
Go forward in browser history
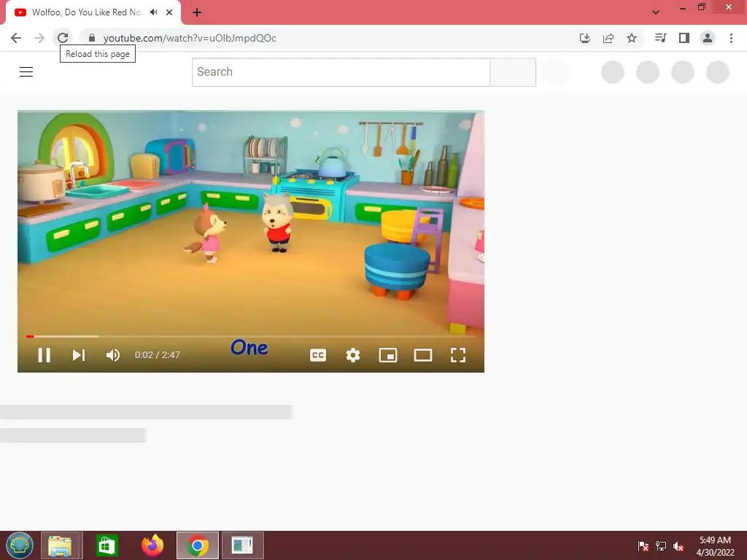[39, 38]
